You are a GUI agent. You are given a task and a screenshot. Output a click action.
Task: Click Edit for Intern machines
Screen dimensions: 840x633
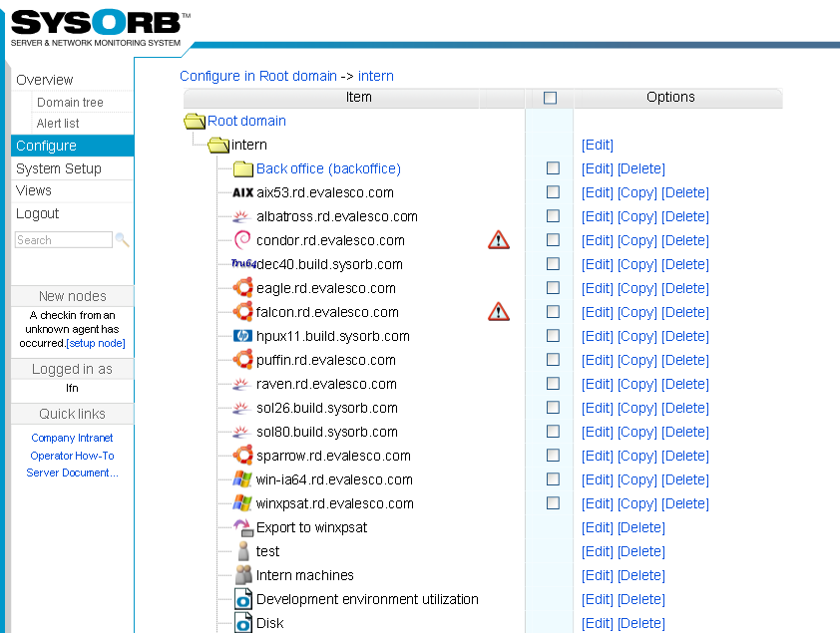coord(598,576)
